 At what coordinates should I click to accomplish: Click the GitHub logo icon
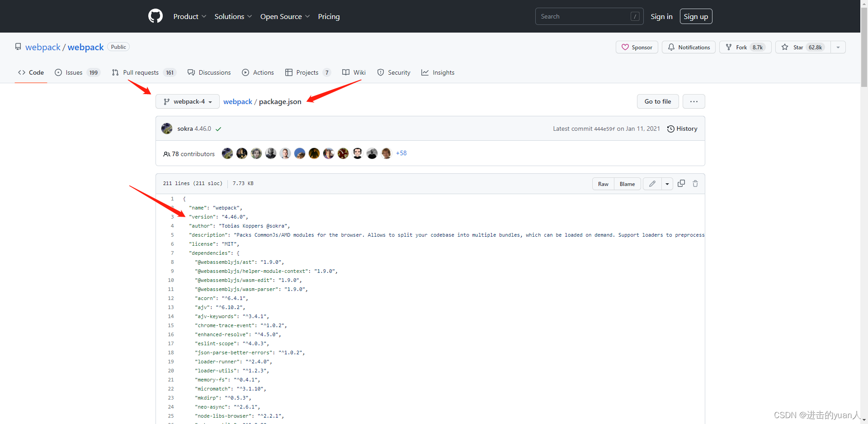pos(156,16)
